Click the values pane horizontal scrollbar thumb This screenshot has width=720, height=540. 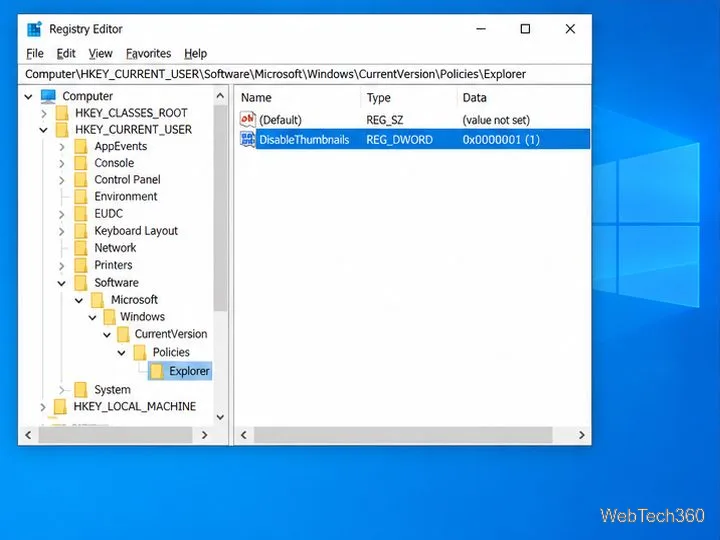click(403, 435)
